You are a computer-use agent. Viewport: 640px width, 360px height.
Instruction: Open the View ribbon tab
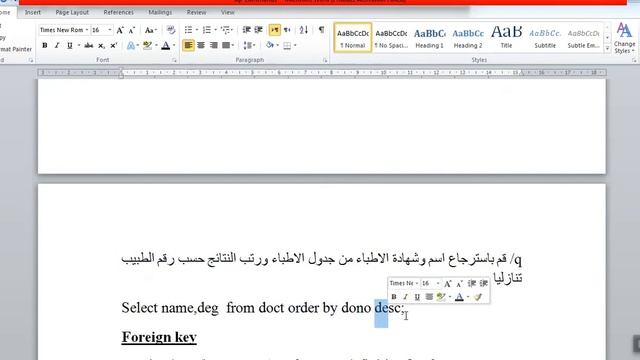point(227,12)
